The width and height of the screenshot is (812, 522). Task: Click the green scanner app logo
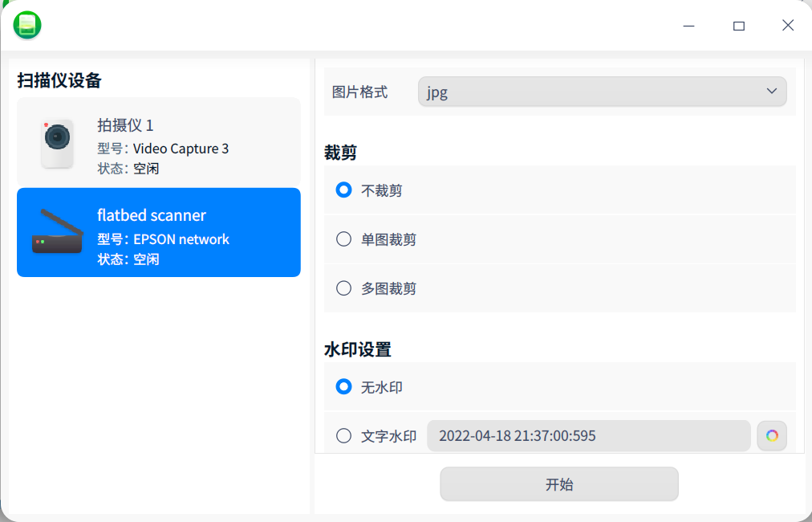coord(27,25)
